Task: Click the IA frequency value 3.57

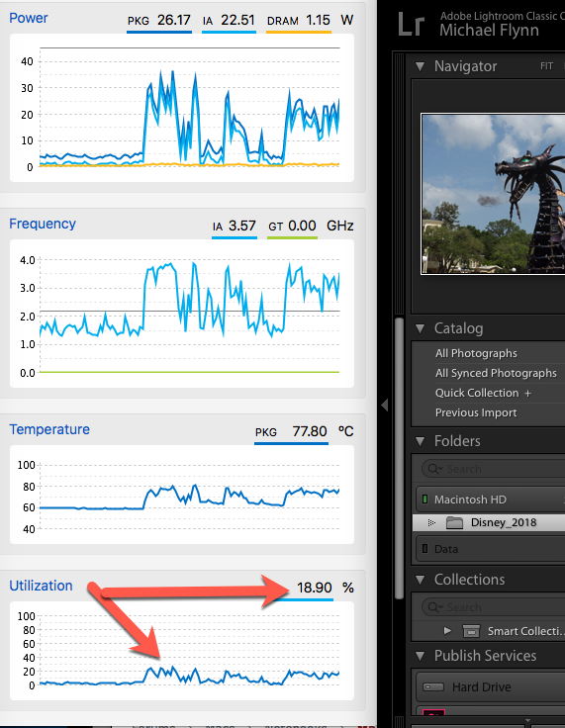Action: 242,227
